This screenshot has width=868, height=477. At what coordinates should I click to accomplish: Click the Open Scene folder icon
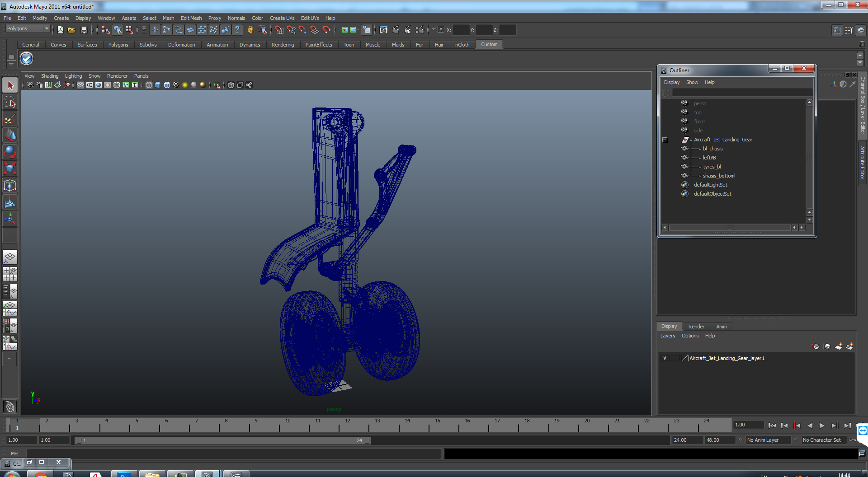[x=71, y=30]
